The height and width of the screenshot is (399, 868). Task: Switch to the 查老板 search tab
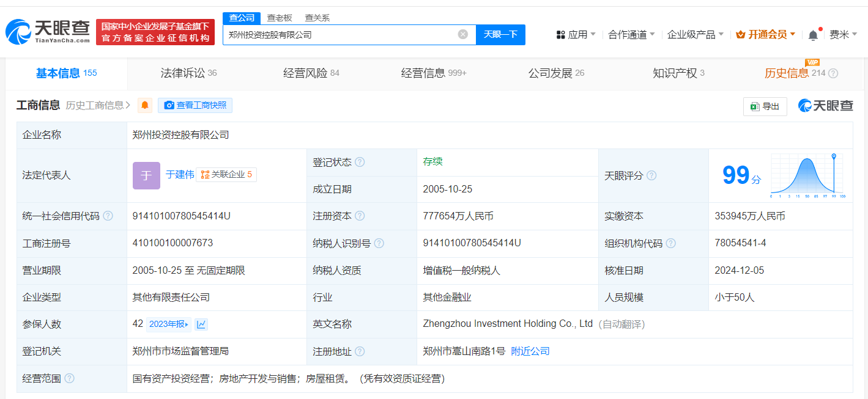pos(280,18)
